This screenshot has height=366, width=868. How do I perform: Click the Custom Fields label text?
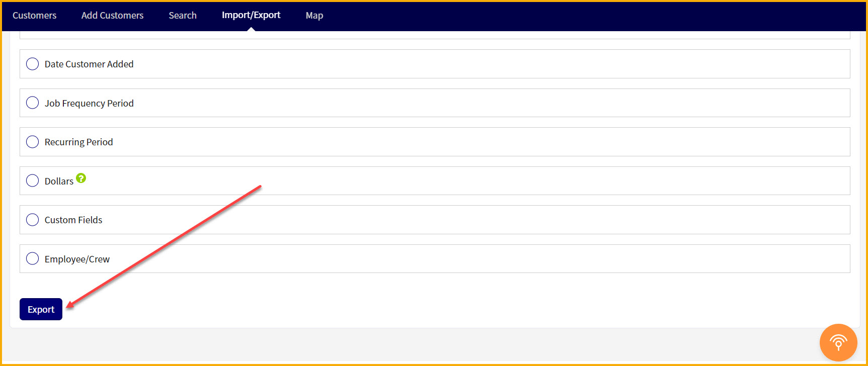[73, 220]
